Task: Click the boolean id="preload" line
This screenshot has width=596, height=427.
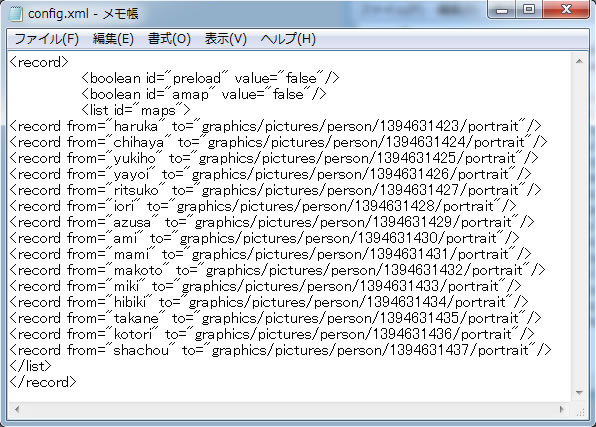Action: click(210, 78)
